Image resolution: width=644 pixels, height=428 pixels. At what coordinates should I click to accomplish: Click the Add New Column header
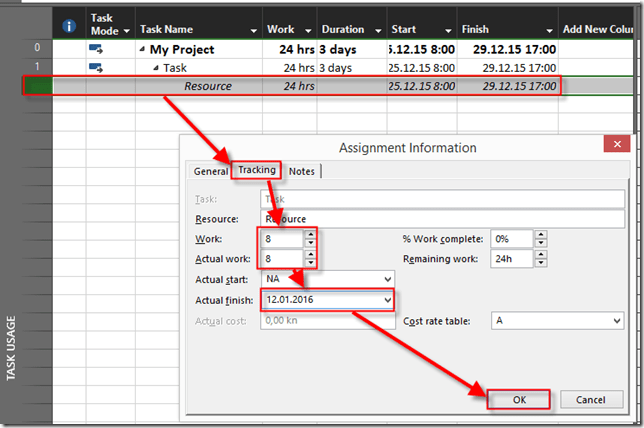pyautogui.click(x=598, y=29)
